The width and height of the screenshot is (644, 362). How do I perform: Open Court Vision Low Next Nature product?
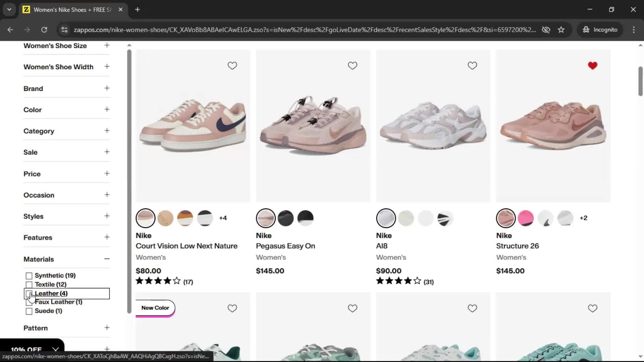pyautogui.click(x=186, y=246)
